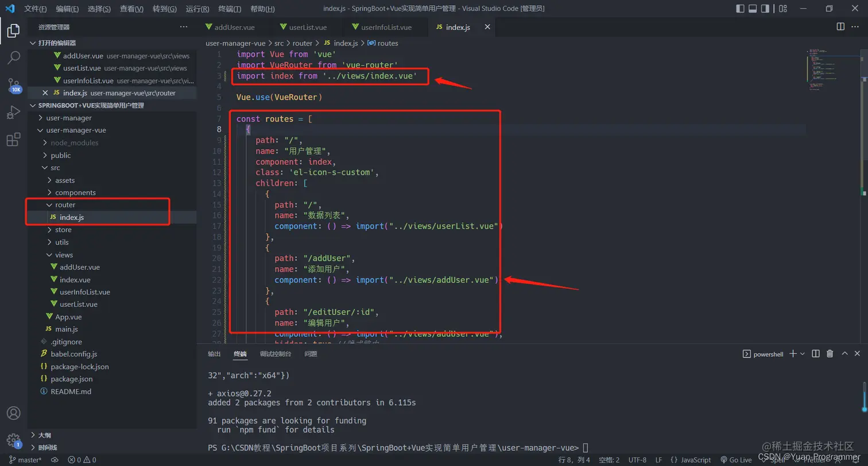868x466 pixels.
Task: Switch to the 调试控制台 panel tab
Action: point(275,354)
